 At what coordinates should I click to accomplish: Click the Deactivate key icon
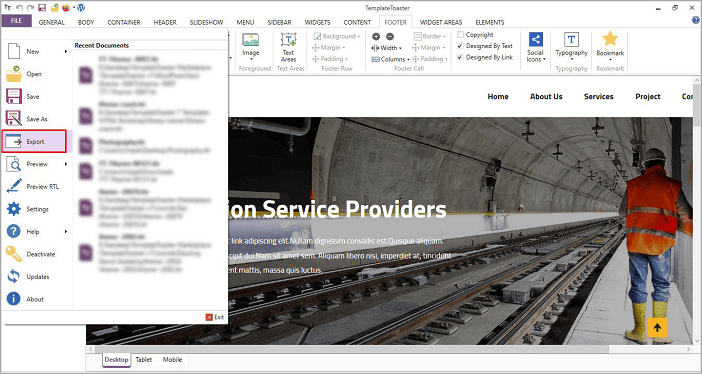(x=13, y=254)
